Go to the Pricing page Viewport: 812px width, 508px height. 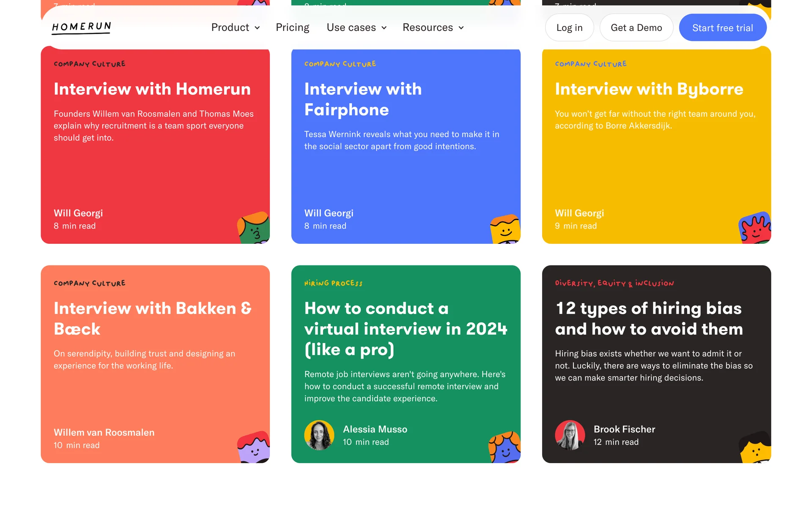[x=292, y=28]
